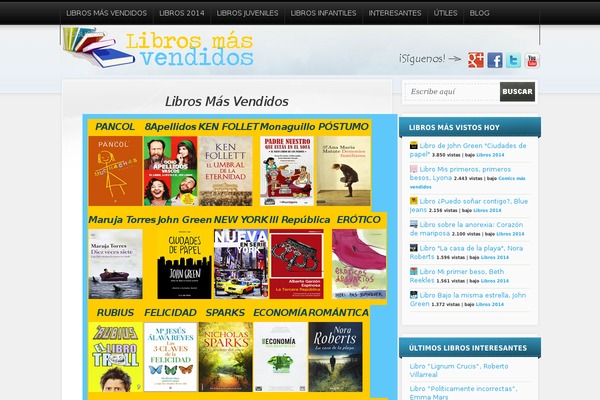Open link Libro de John Green 'Ciudades de papel'
The height and width of the screenshot is (400, 600).
(x=468, y=150)
